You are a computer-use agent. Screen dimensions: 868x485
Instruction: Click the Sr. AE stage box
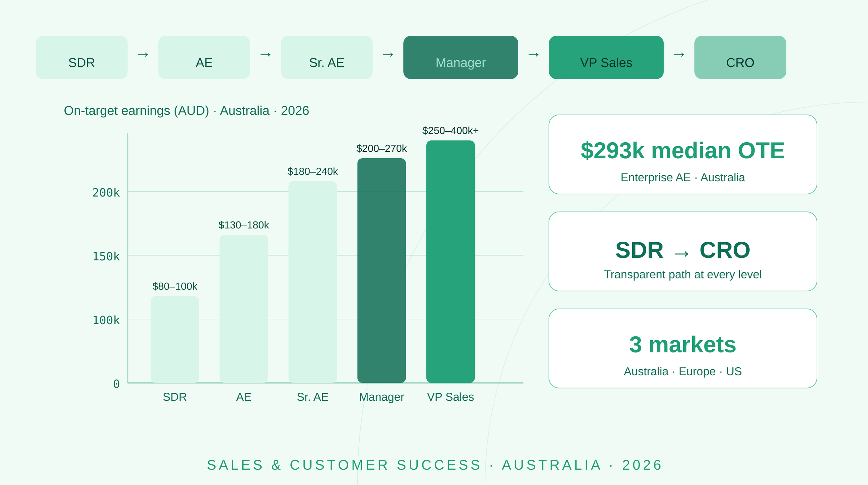(x=326, y=57)
